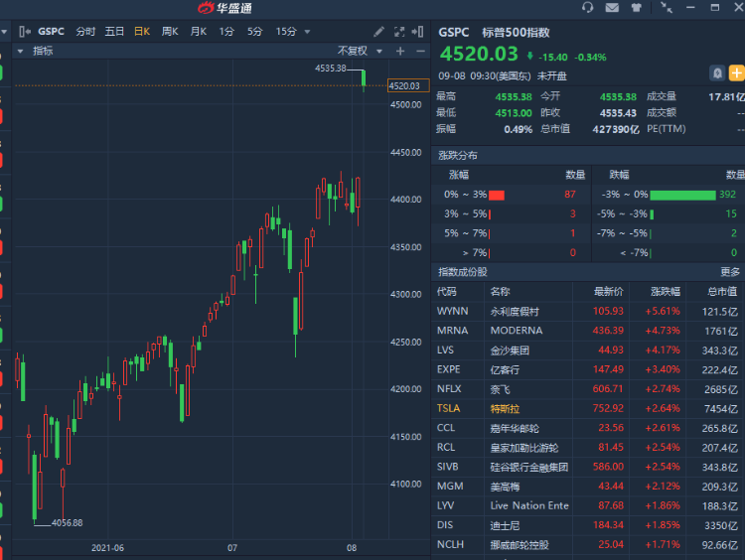Zoom out chart with minus sign
The image size is (745, 560).
tap(418, 51)
